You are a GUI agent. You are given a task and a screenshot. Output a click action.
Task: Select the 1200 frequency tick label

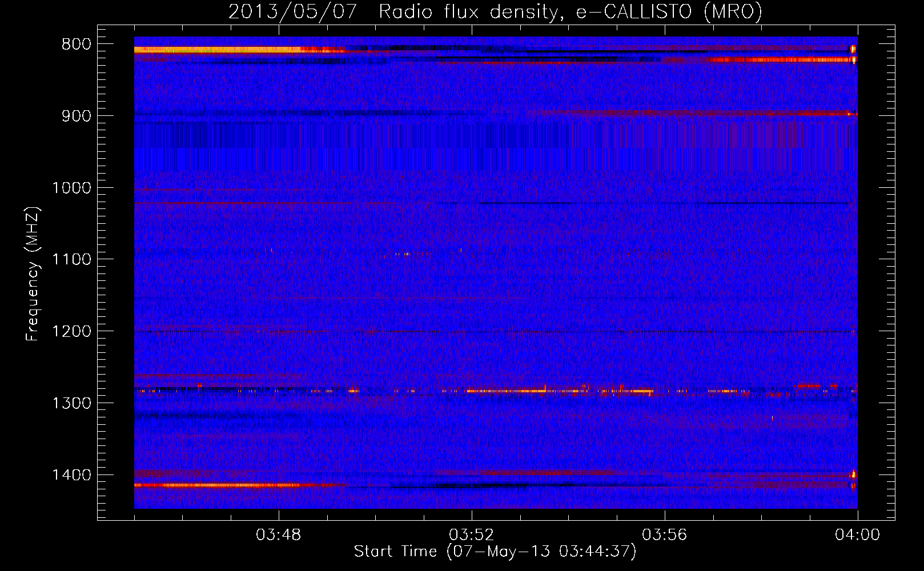point(71,332)
